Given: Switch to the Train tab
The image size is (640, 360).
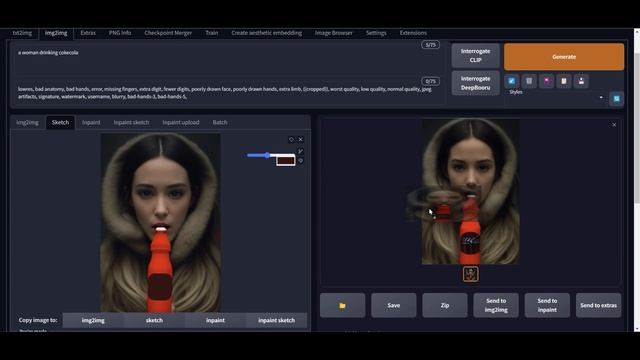Looking at the screenshot, I should click(x=211, y=33).
